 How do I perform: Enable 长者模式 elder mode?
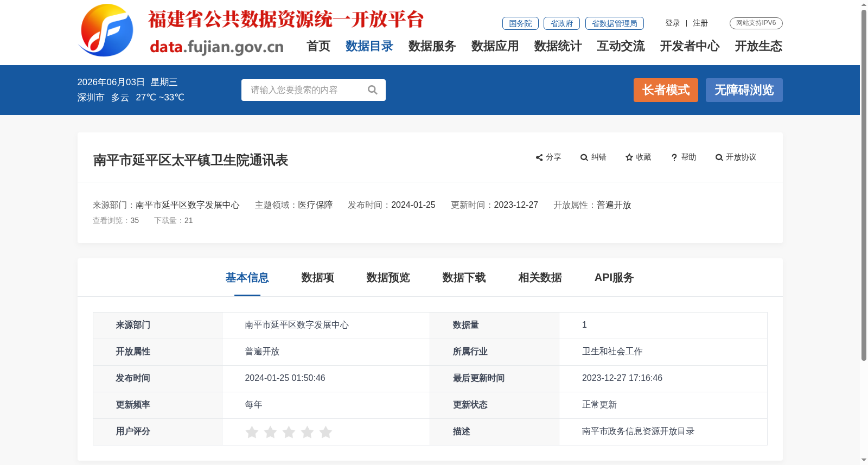pos(666,90)
